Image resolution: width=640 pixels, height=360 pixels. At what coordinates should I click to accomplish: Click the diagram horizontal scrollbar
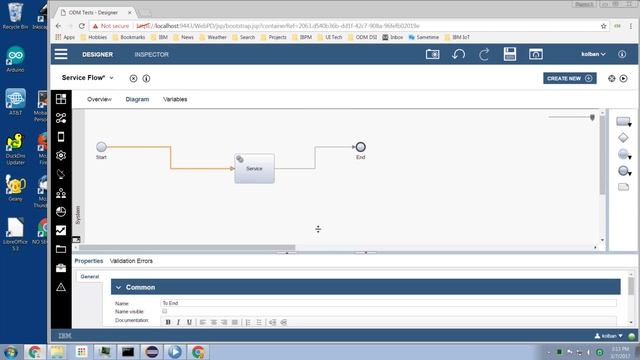tap(187, 247)
